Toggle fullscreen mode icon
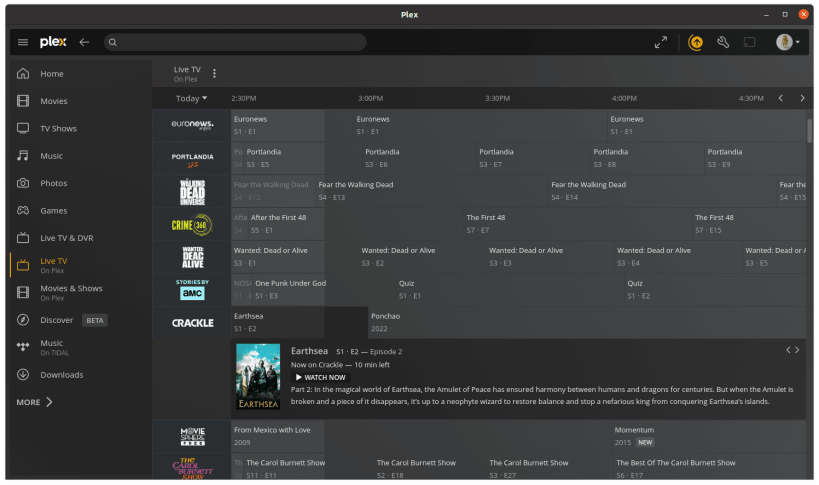The image size is (819, 485). point(661,42)
